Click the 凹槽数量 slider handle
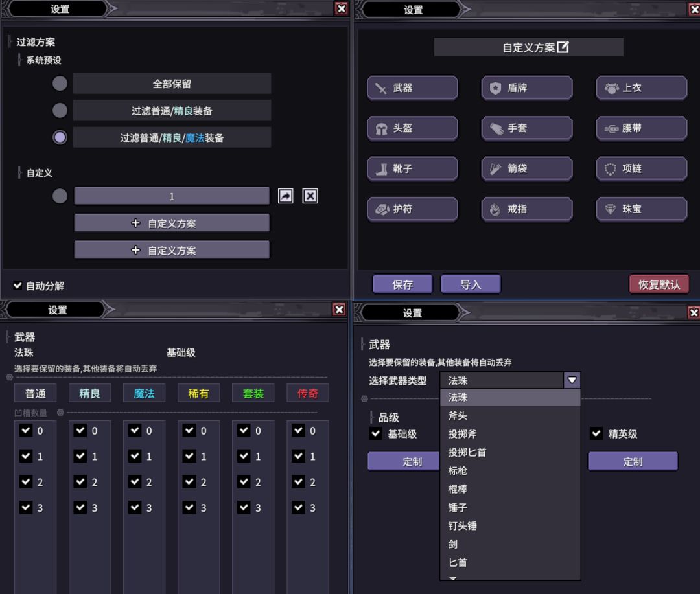Image resolution: width=700 pixels, height=594 pixels. pyautogui.click(x=60, y=413)
